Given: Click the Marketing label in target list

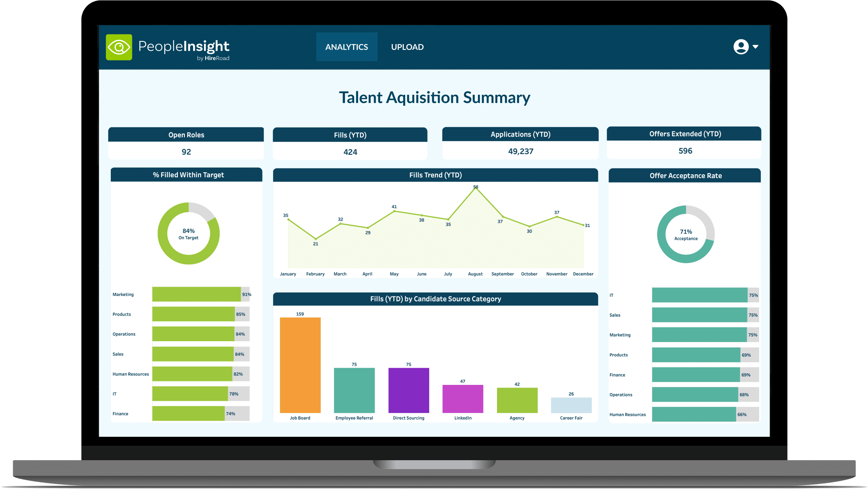Looking at the screenshot, I should point(123,294).
